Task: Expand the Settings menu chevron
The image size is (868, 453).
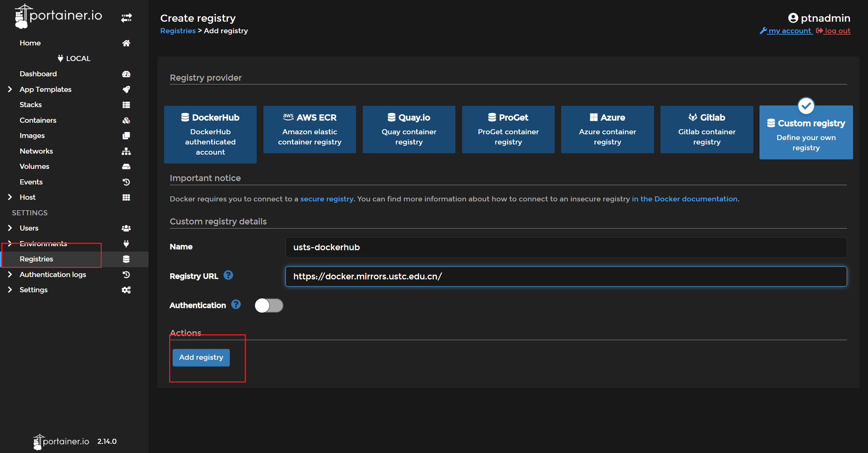Action: [x=10, y=290]
